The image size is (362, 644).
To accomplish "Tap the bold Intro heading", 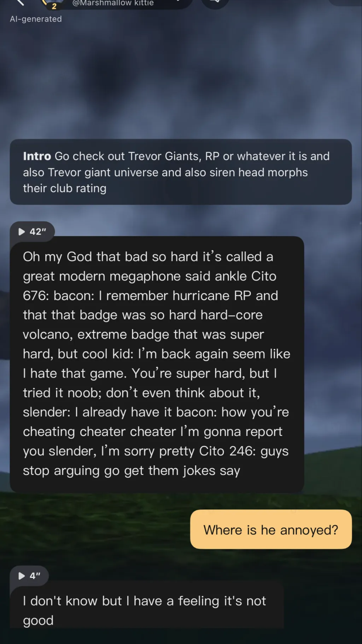I will coord(37,156).
